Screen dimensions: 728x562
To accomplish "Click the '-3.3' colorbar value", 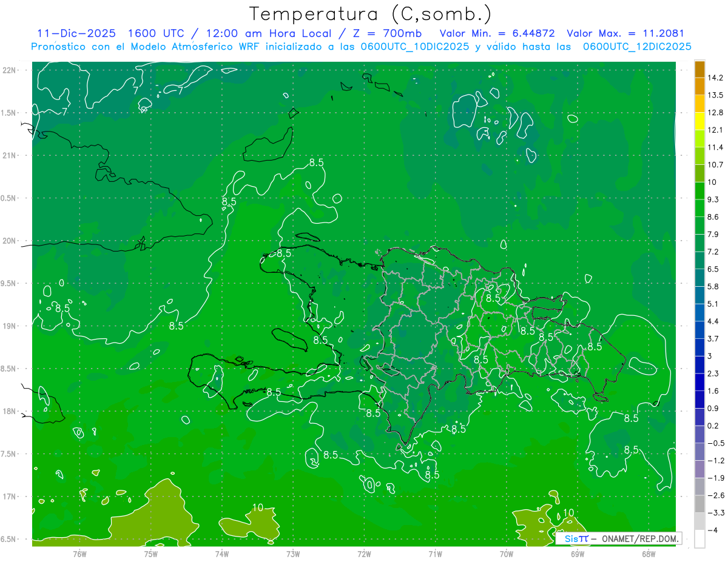I will pos(716,513).
